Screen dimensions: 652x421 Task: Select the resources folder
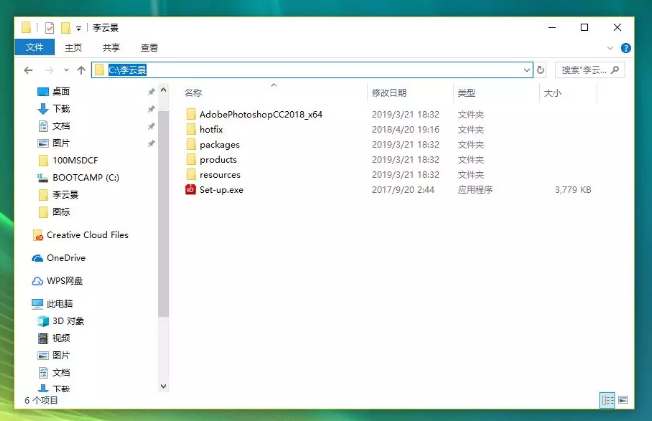point(220,175)
